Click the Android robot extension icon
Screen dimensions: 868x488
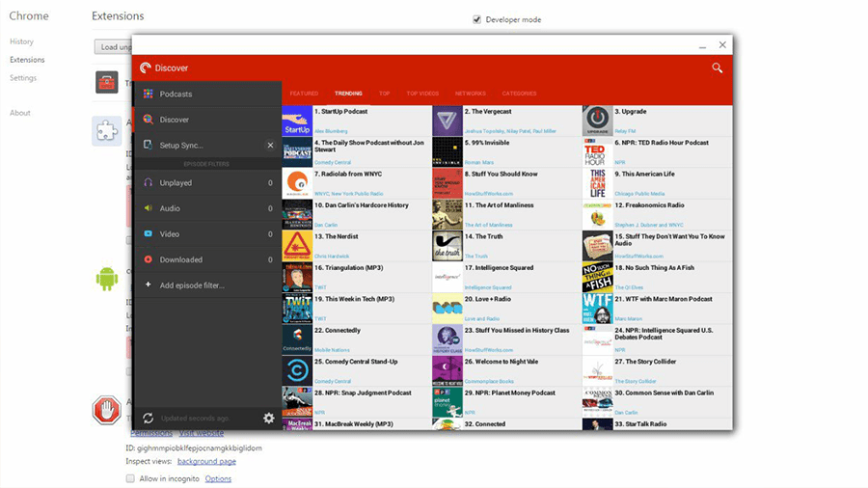click(107, 279)
